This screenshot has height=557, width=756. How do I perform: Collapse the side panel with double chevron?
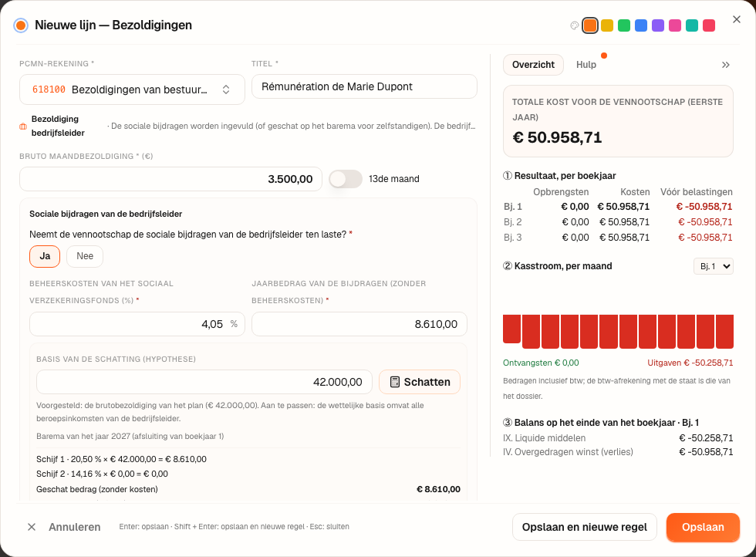(x=725, y=65)
